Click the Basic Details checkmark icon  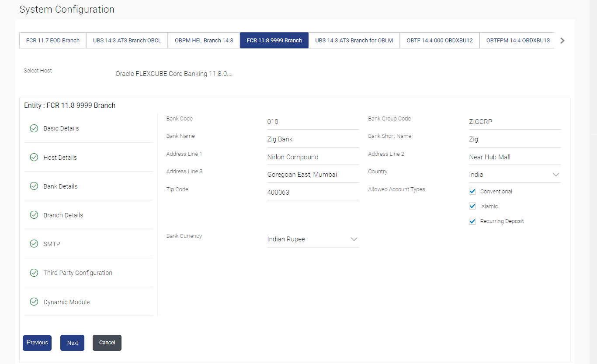[x=34, y=128]
